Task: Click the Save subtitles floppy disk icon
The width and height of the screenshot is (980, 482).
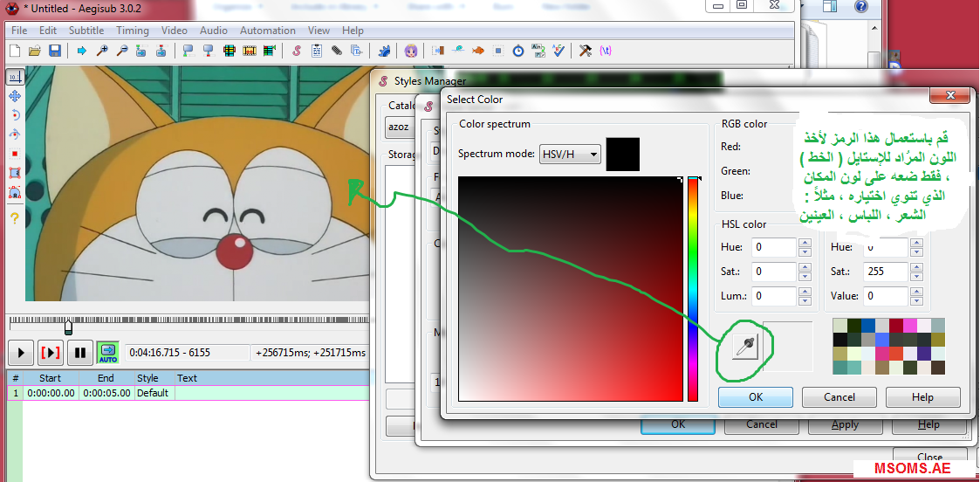Action: click(x=54, y=51)
